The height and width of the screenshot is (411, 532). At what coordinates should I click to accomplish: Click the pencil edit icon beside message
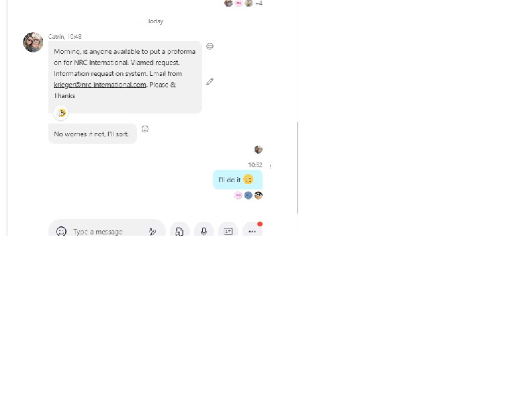[210, 82]
